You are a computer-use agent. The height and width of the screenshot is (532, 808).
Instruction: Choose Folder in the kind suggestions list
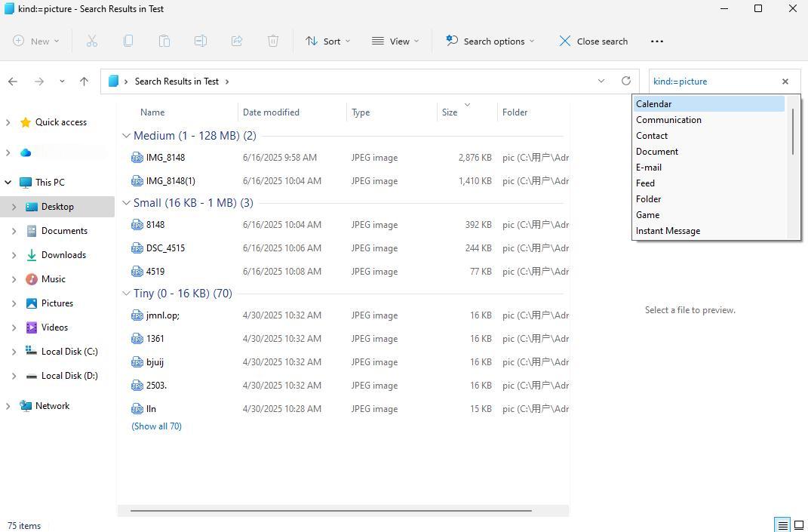(649, 199)
